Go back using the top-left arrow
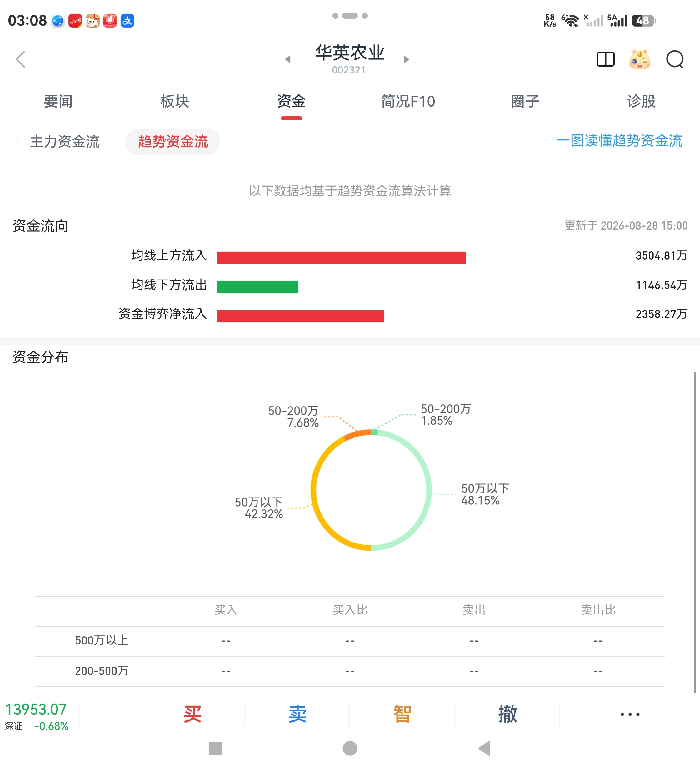The image size is (700, 763). [21, 59]
